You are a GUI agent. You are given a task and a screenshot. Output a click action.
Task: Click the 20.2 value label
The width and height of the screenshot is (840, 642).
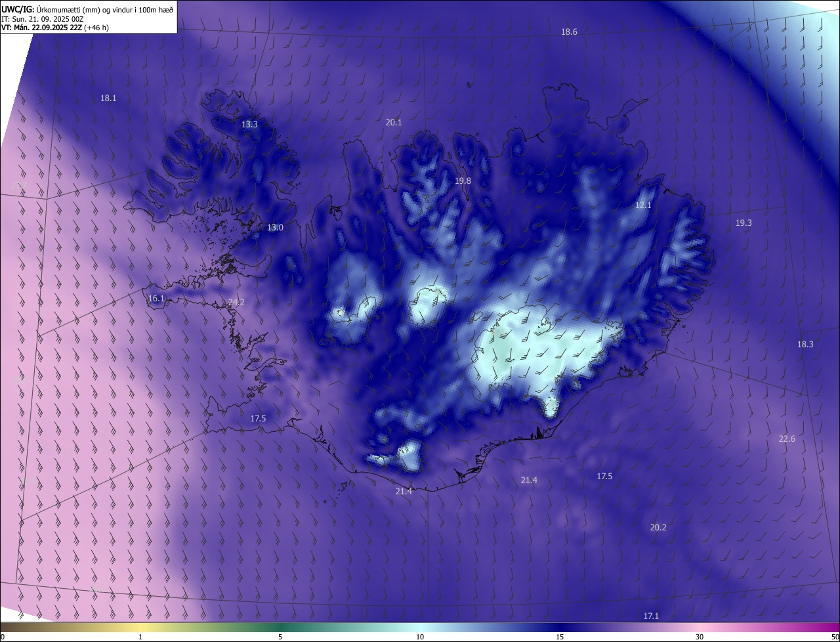tap(658, 528)
